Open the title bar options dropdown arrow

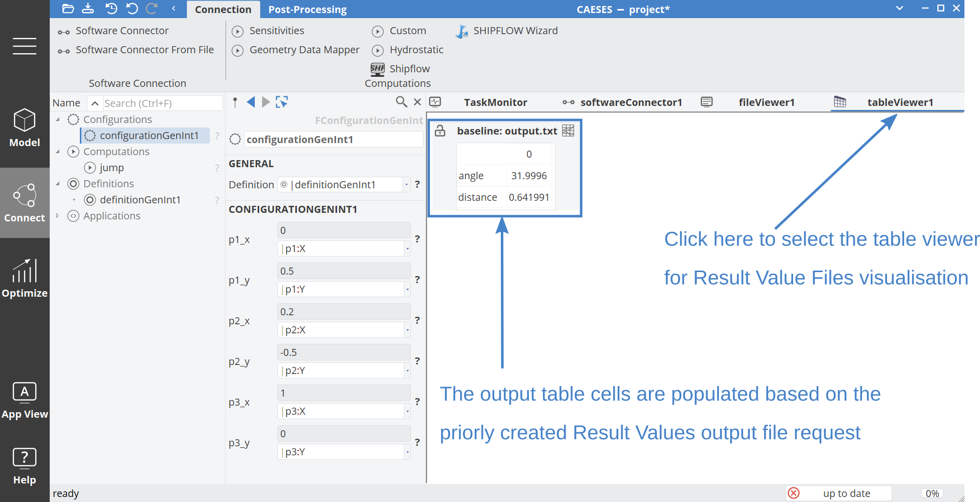click(900, 8)
